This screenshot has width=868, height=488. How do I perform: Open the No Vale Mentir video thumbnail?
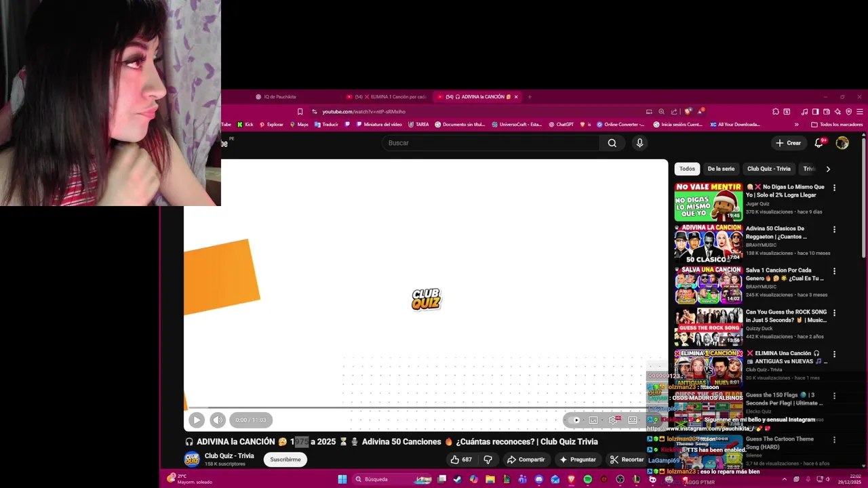coord(708,201)
